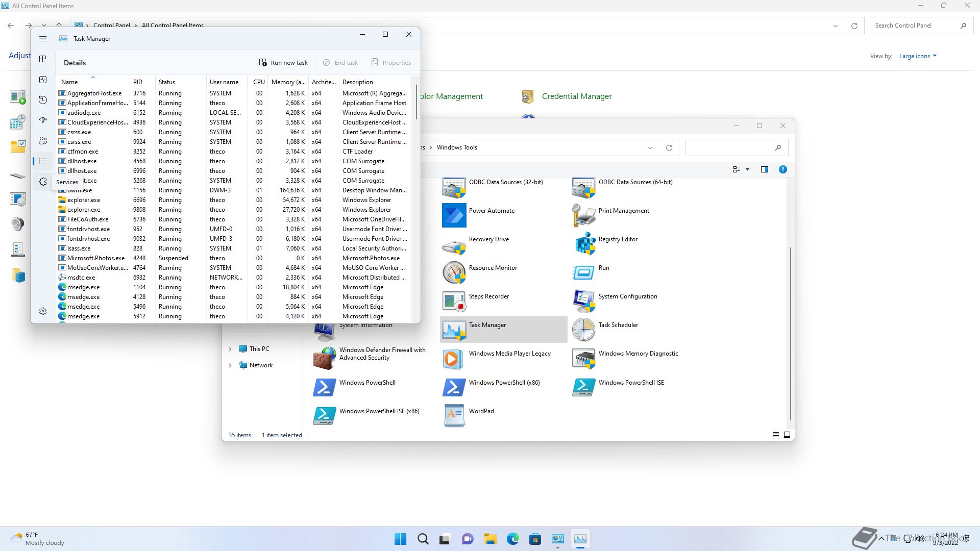Image resolution: width=980 pixels, height=551 pixels.
Task: Open Windows PowerShell ISE icon
Action: 583,387
